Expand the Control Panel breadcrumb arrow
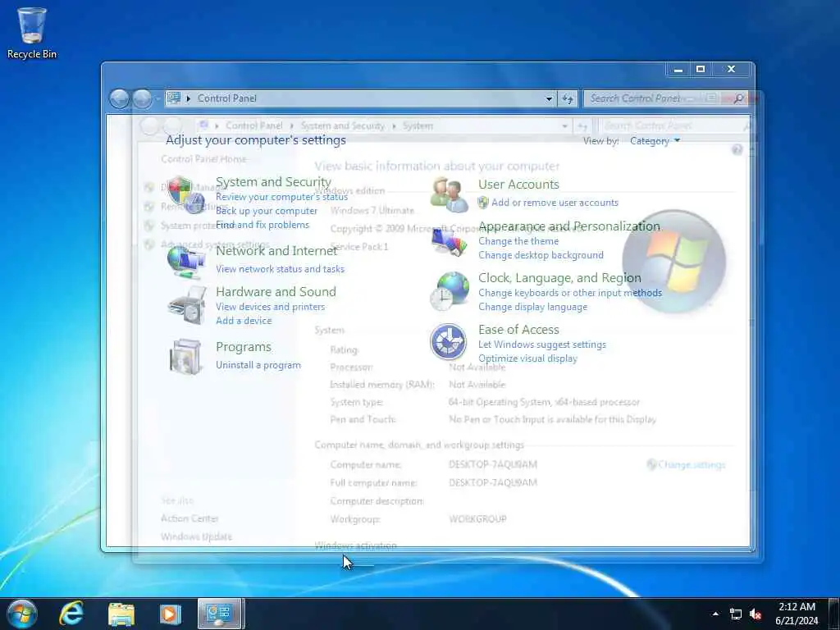The image size is (840, 630). coord(189,98)
